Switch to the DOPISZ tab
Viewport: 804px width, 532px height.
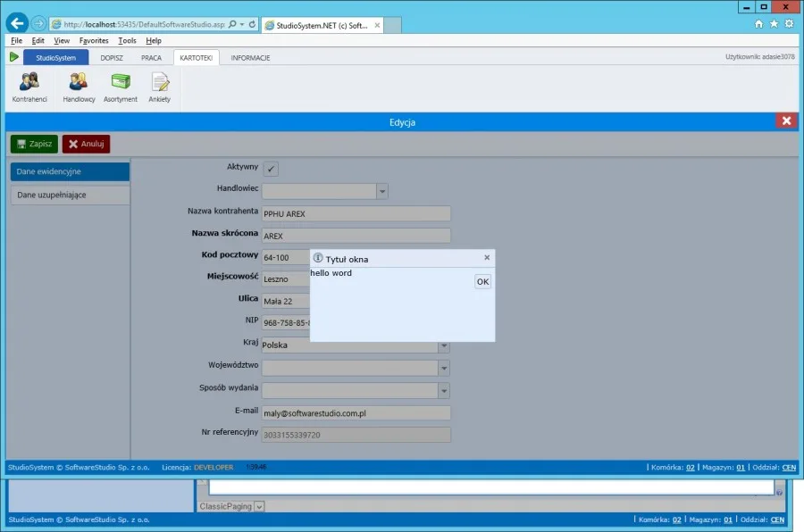[x=112, y=58]
